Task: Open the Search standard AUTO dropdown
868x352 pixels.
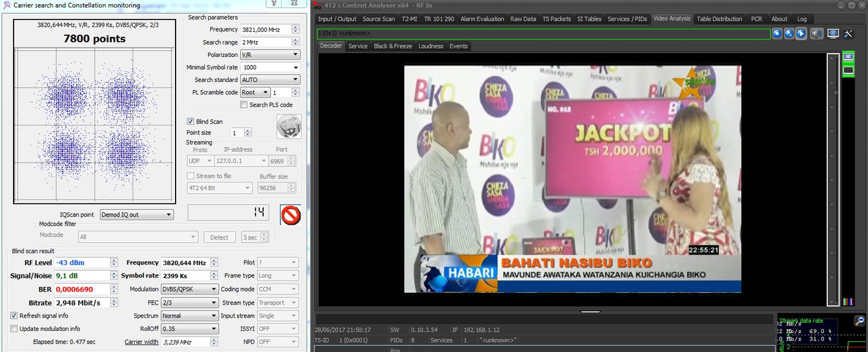Action: pos(271,80)
